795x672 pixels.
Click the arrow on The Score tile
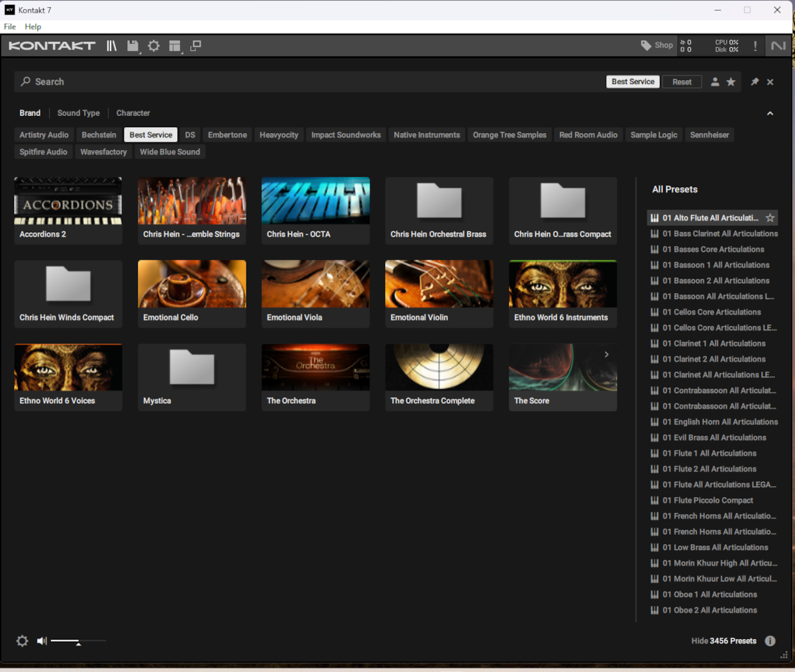(606, 355)
